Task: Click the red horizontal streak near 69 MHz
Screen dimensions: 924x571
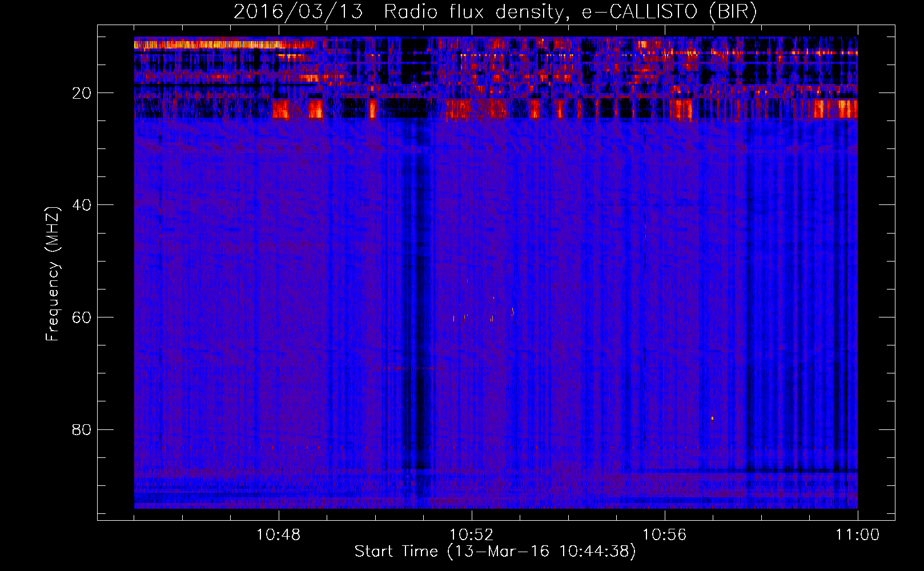Action: 414,368
